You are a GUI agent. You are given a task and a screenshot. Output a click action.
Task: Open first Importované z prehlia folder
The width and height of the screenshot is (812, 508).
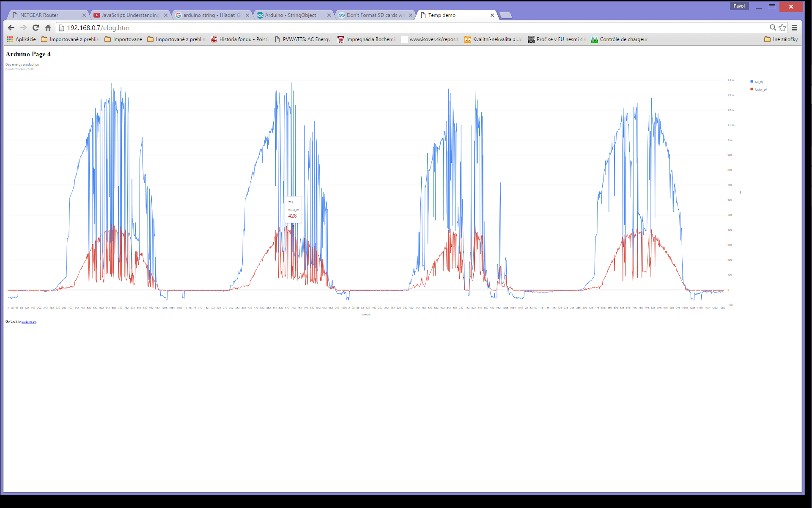(70, 39)
